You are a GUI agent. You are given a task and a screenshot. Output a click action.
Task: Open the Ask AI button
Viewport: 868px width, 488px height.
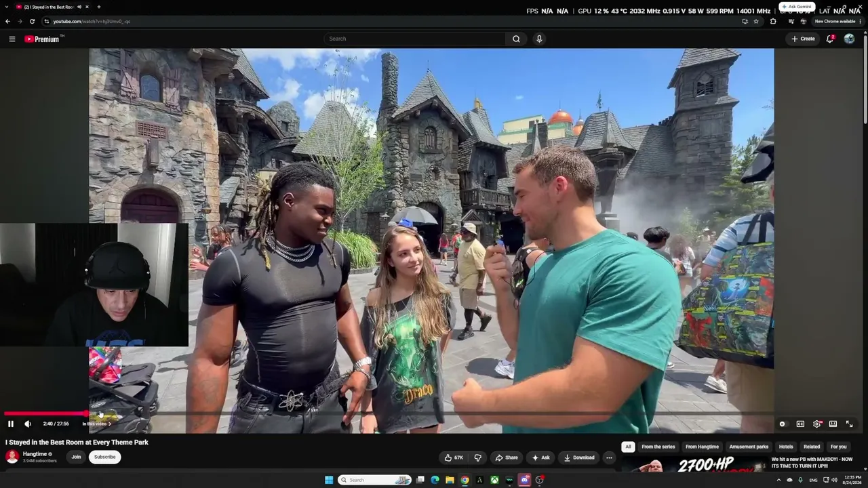[x=541, y=457]
